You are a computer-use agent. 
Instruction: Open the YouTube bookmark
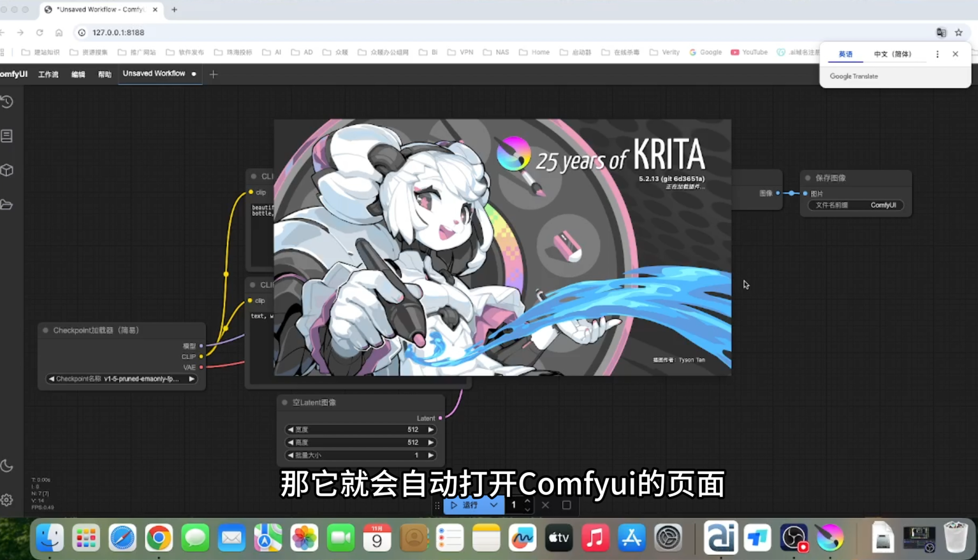749,52
